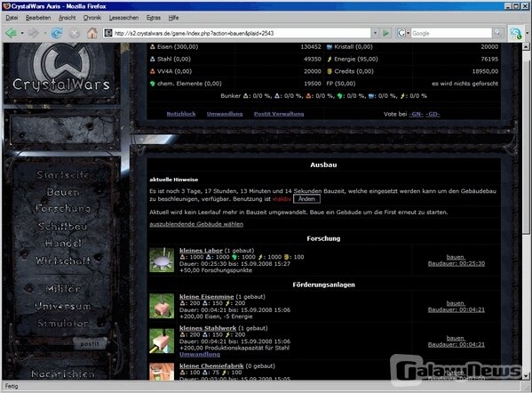Open Schiffbau in the sidebar
This screenshot has height=393, width=532.
(x=63, y=226)
